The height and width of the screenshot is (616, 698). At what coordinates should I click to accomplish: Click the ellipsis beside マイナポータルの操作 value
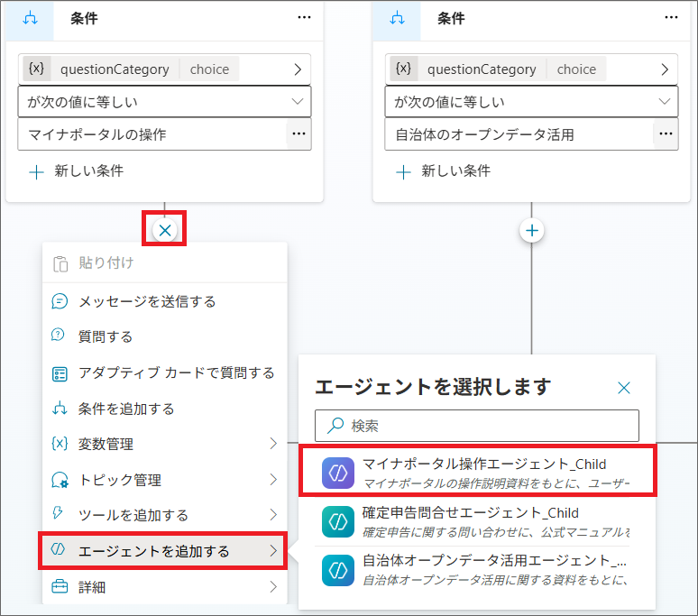[x=298, y=134]
